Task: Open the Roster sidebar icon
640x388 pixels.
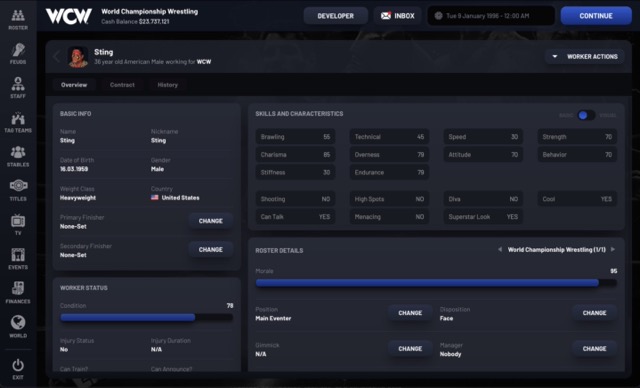Action: pyautogui.click(x=18, y=16)
